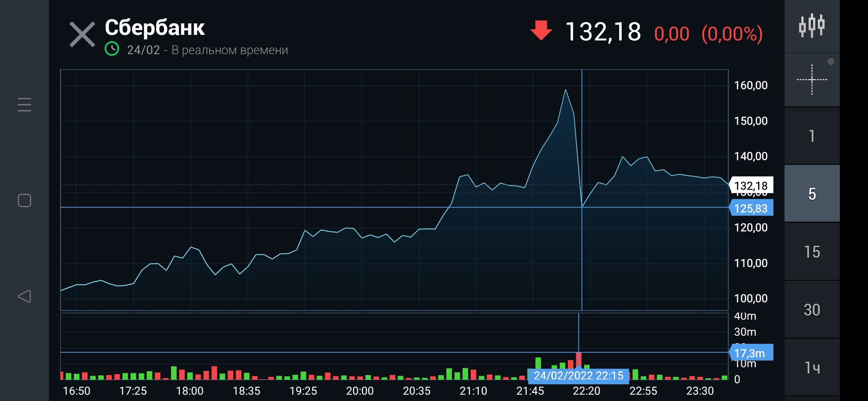
Task: Click the 21:10 time axis label
Action: click(473, 391)
